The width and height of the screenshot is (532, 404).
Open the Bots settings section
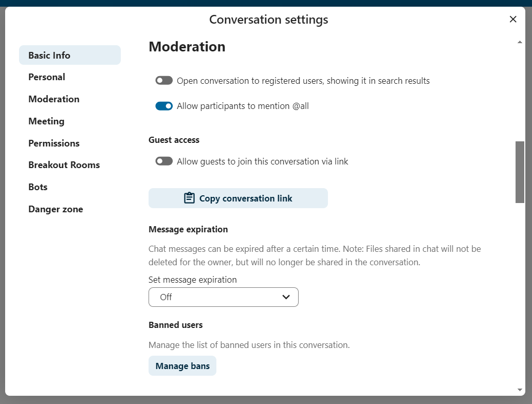(38, 187)
